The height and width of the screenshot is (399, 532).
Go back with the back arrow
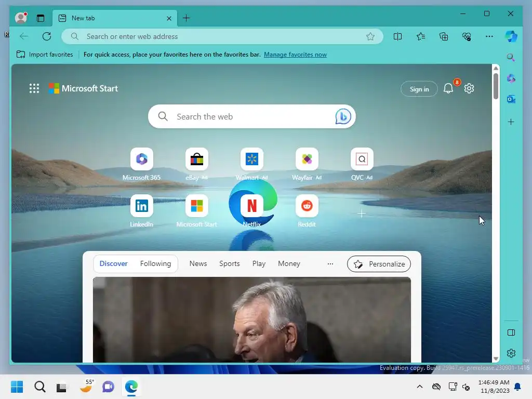[x=24, y=36]
